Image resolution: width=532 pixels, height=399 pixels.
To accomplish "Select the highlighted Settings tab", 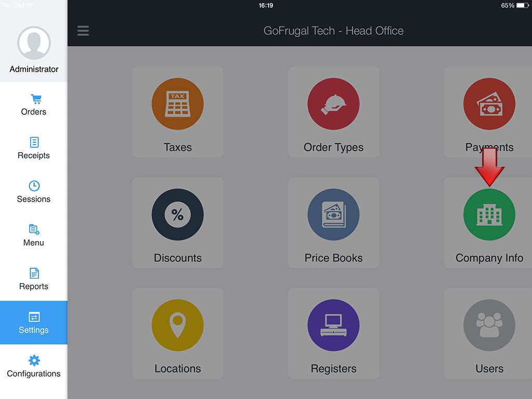I will (x=34, y=323).
